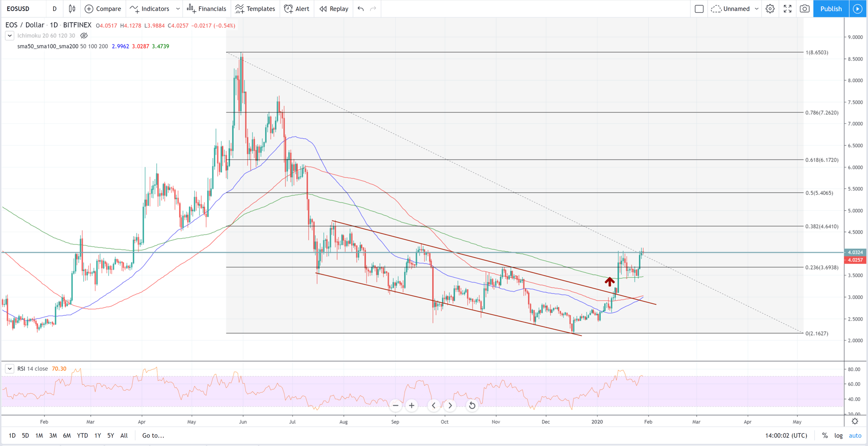Screen dimensions: 868x446
Task: Open the candlestick chart style menu
Action: (x=72, y=9)
